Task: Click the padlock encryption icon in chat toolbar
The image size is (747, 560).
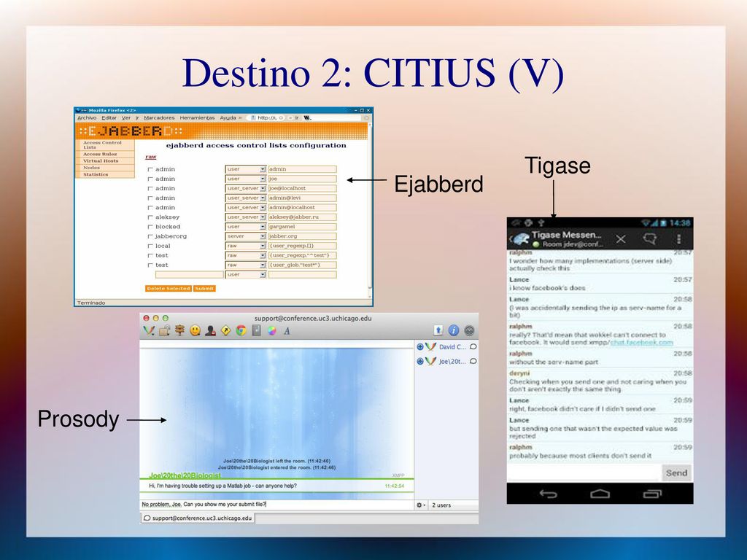Action: click(x=164, y=330)
